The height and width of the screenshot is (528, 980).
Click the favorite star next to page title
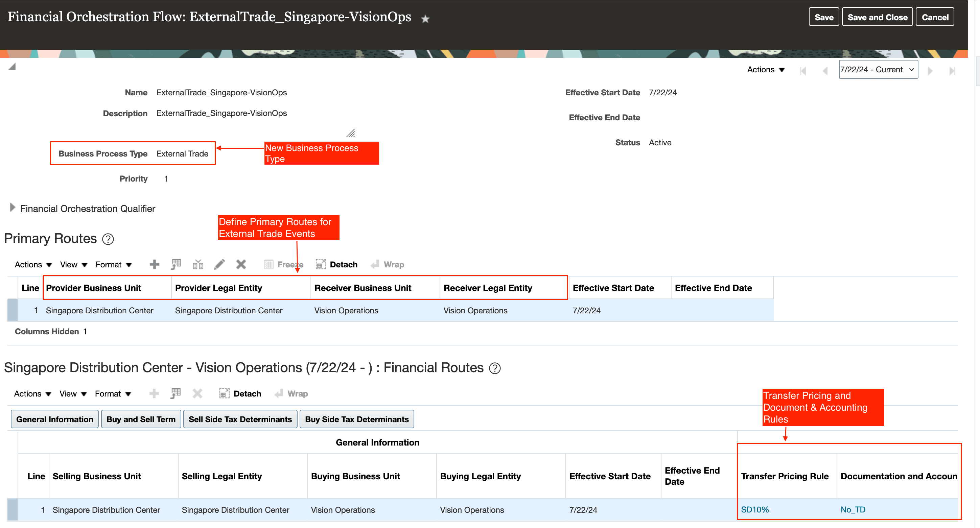coord(425,19)
